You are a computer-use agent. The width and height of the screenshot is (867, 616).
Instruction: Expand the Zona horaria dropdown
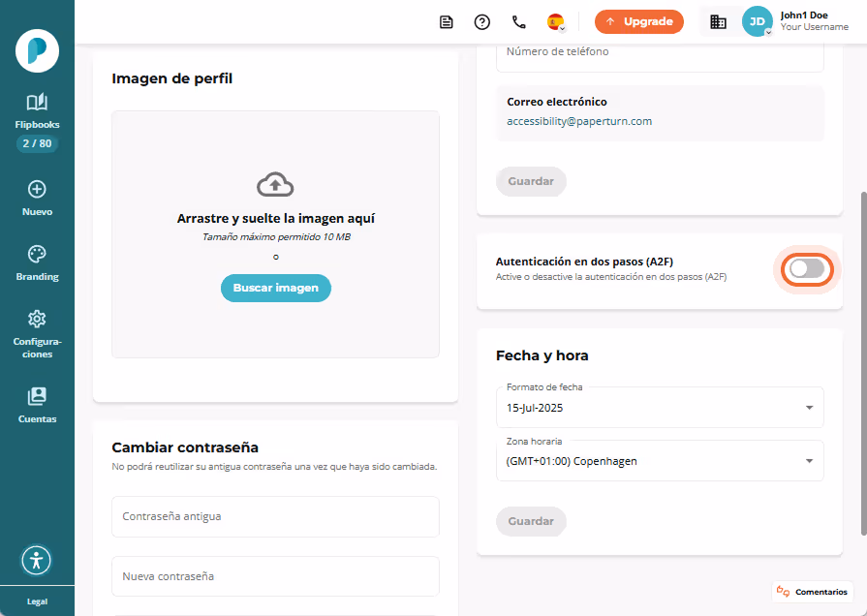click(660, 461)
